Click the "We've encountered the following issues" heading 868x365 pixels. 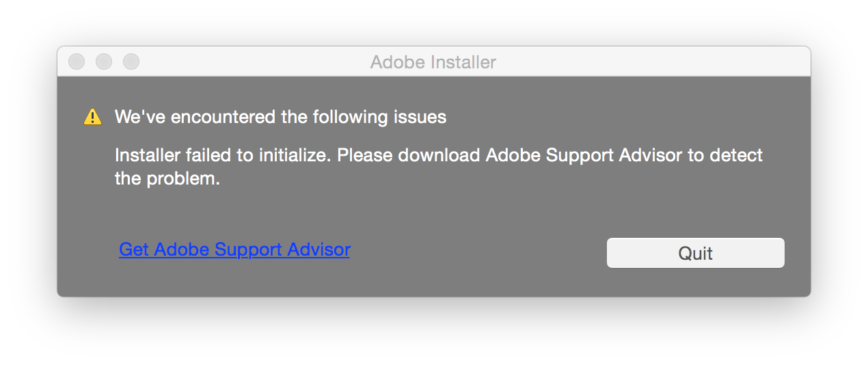coord(280,117)
